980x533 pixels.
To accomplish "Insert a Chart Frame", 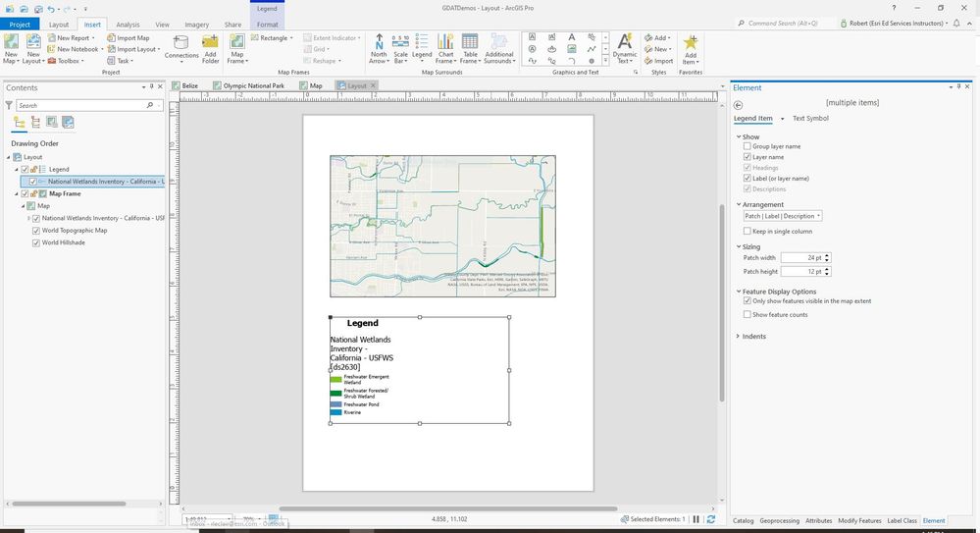I will pos(445,42).
